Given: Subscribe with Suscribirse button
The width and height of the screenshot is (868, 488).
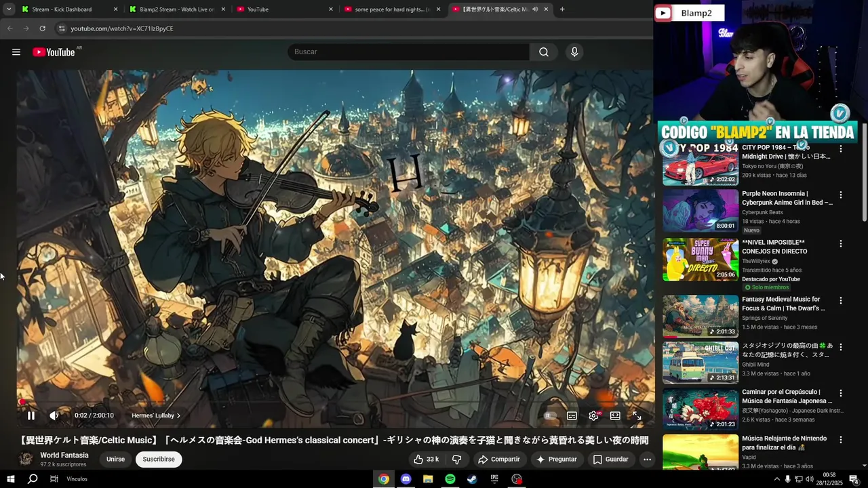Looking at the screenshot, I should tap(159, 459).
